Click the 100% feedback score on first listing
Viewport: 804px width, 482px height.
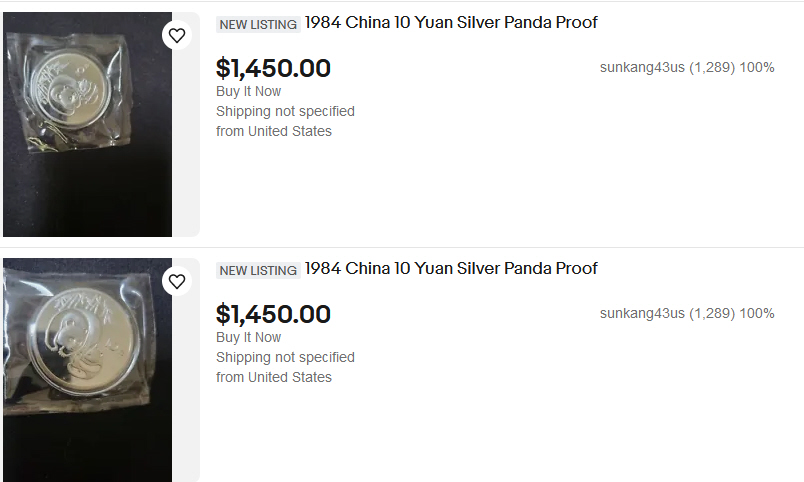click(x=757, y=68)
